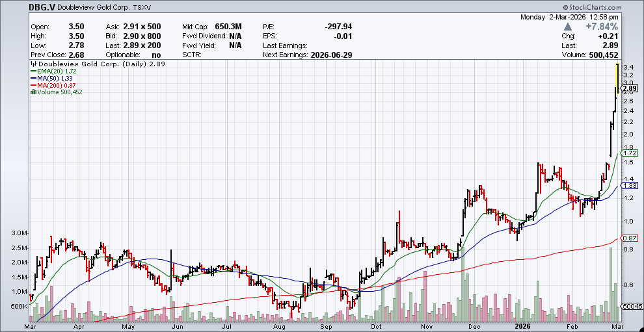The image size is (644, 332).
Task: Click the Apr label on the date axis
Action: pyautogui.click(x=79, y=327)
